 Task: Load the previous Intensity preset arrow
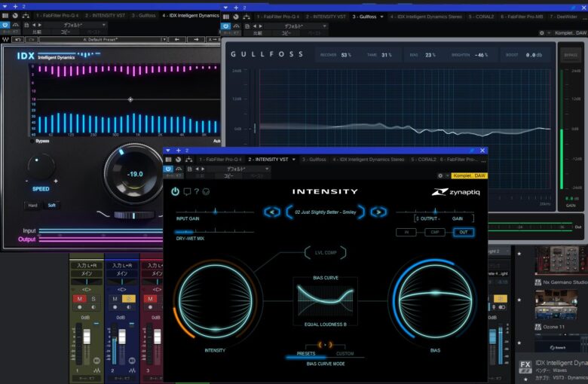point(272,212)
